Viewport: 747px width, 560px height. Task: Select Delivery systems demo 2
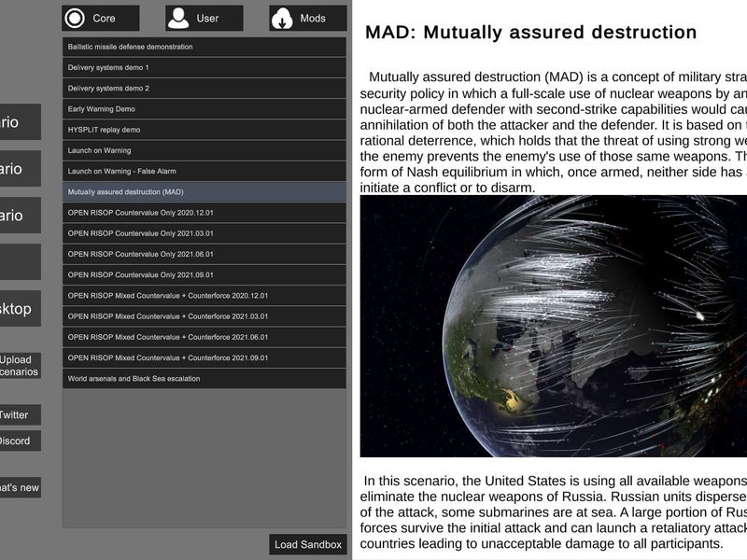(x=204, y=88)
